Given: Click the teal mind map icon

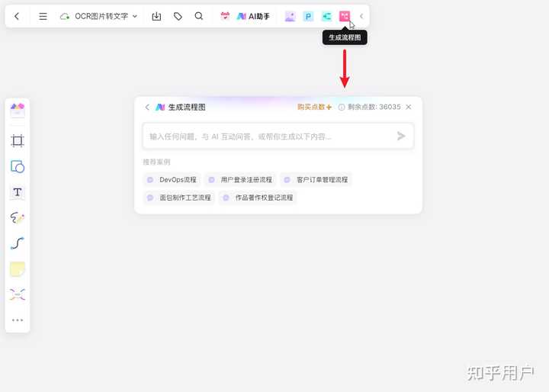Looking at the screenshot, I should pyautogui.click(x=326, y=16).
